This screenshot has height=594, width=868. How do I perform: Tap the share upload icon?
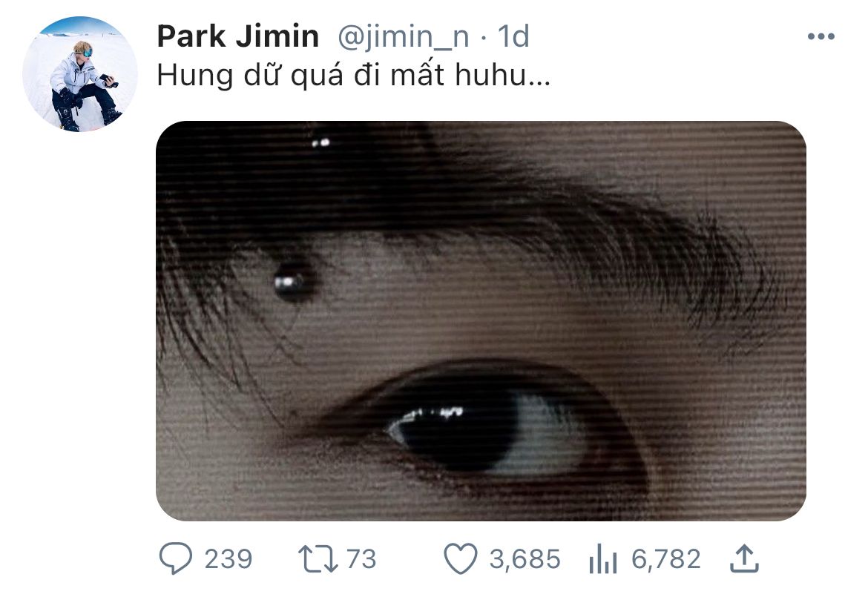click(746, 558)
